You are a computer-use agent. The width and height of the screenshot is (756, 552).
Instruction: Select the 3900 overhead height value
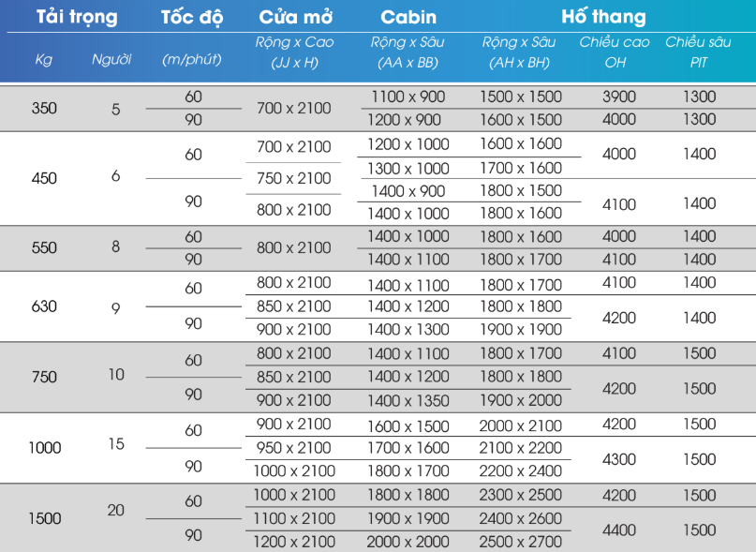(619, 97)
